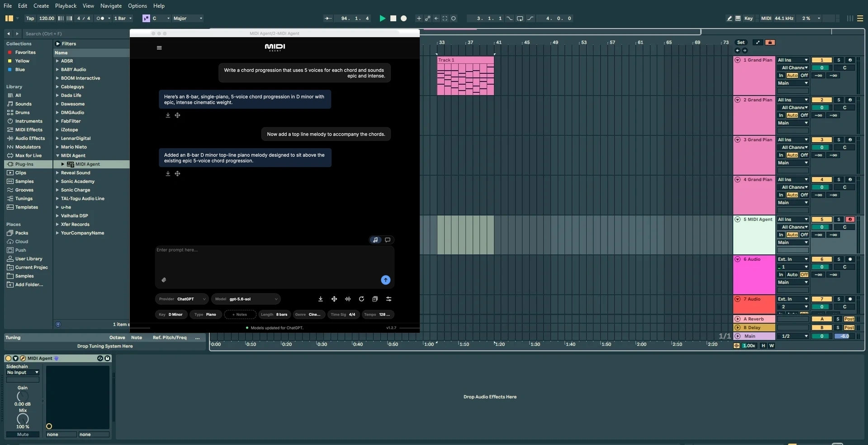Start playback with the Play button
Image resolution: width=868 pixels, height=445 pixels.
coord(382,19)
